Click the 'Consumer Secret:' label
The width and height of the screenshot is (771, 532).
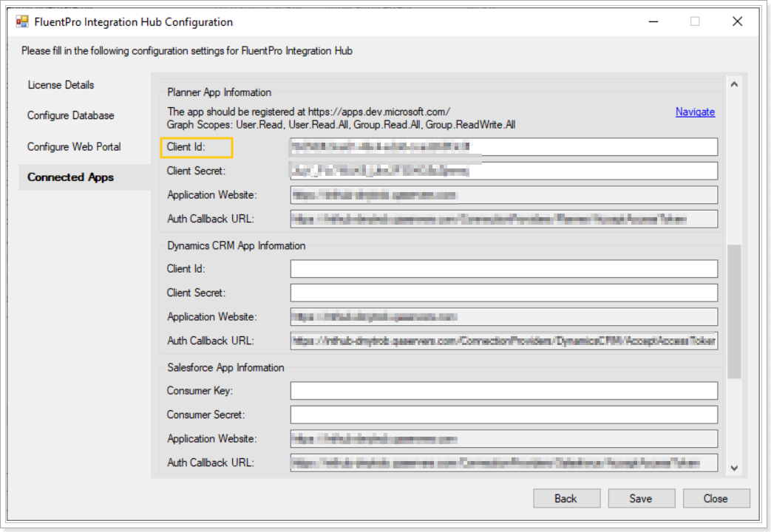[206, 415]
